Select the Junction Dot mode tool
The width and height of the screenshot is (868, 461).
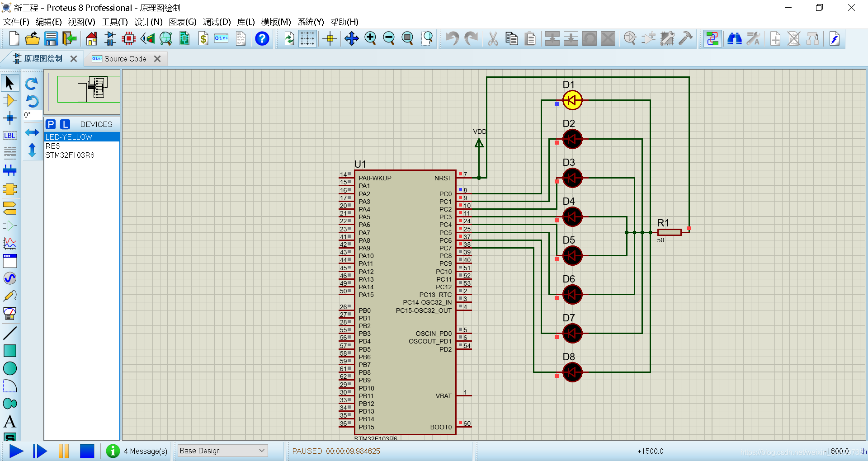point(10,118)
